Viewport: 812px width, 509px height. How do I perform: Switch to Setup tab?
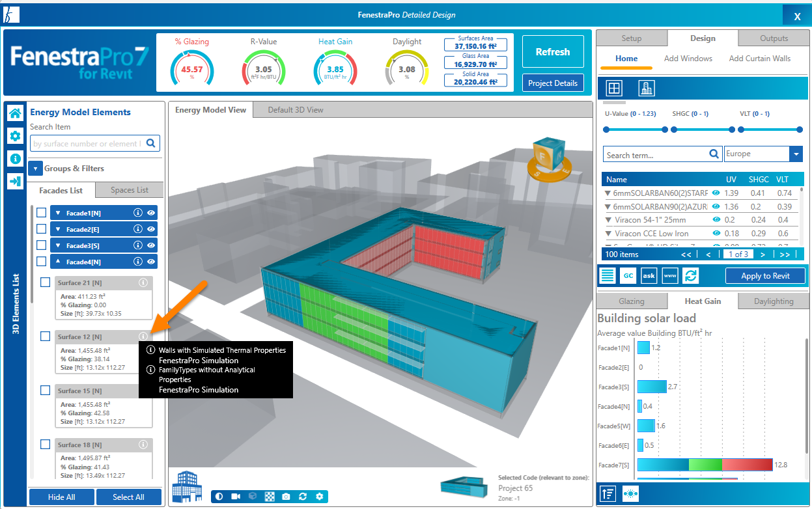pos(632,38)
